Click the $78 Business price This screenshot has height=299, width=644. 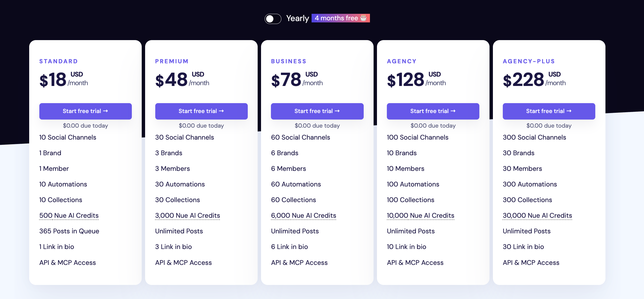click(286, 80)
